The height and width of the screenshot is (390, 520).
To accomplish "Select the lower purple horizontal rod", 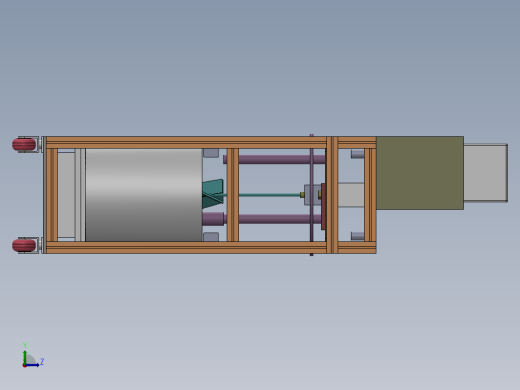I will (x=274, y=219).
